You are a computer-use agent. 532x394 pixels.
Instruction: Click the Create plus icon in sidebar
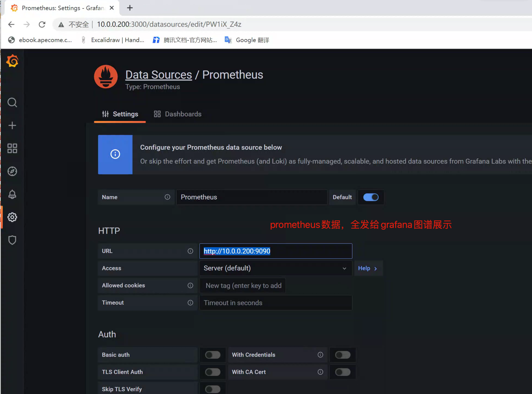12,125
